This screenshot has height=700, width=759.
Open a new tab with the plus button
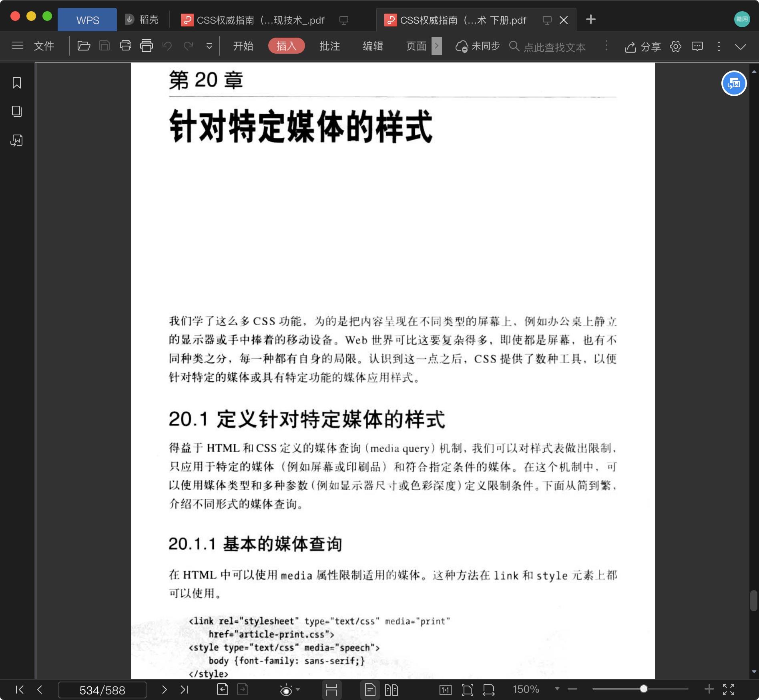coord(590,19)
